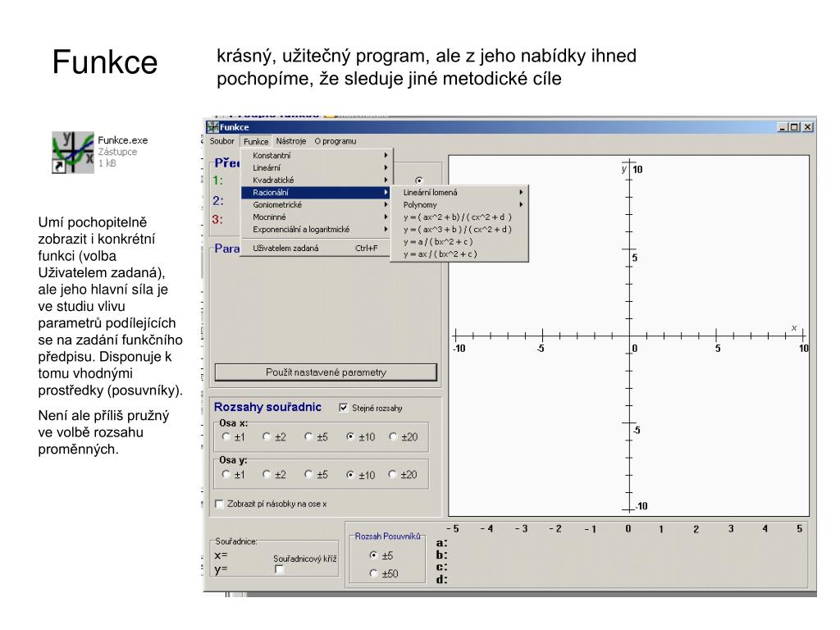Viewport: 840px width, 630px height.
Task: Set Osa y range to ±20
Action: (393, 474)
